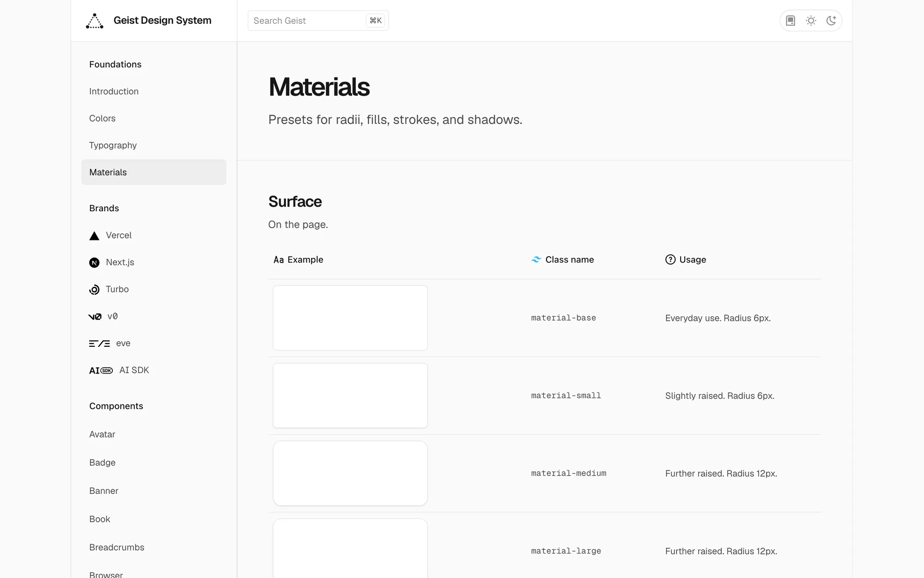924x578 pixels.
Task: Click the material-base example card
Action: click(x=350, y=318)
